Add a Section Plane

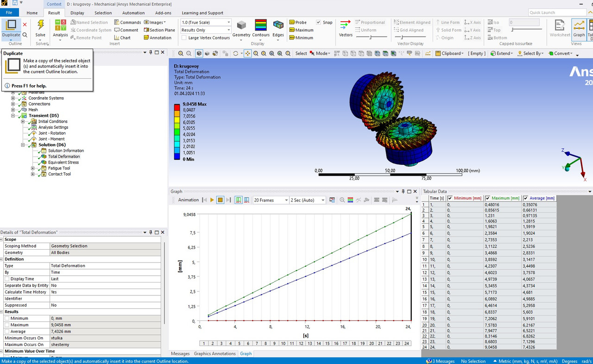pos(159,30)
